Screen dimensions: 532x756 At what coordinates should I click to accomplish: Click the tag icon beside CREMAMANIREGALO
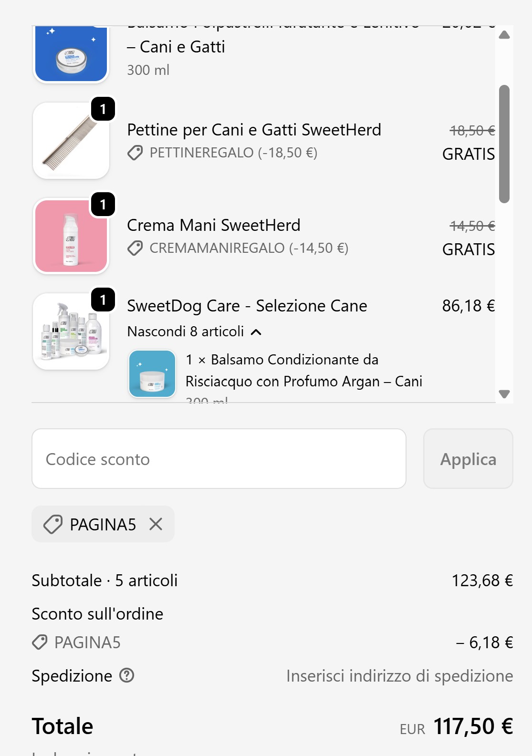tap(135, 248)
